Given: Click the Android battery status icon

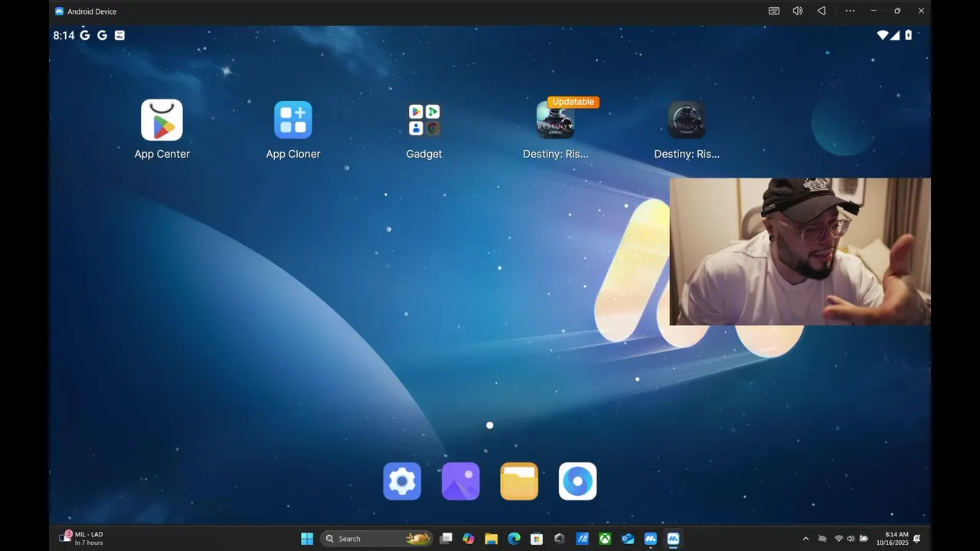Looking at the screenshot, I should pyautogui.click(x=909, y=35).
